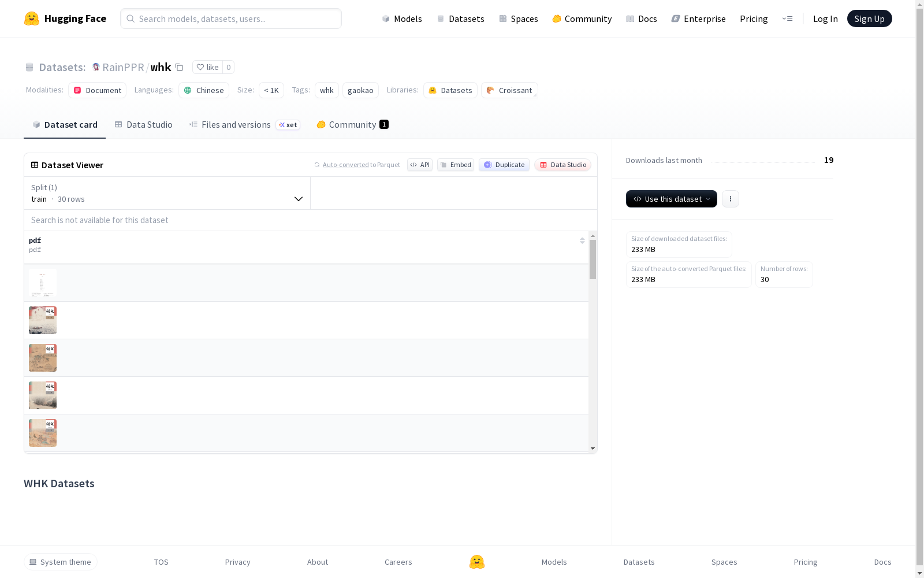924x578 pixels.
Task: Click the footer Careers link
Action: [398, 562]
